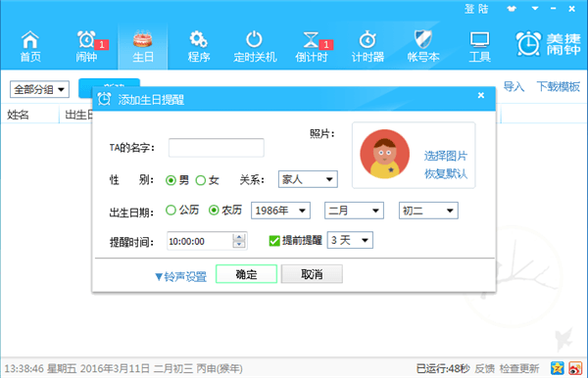This screenshot has height=378, width=588.
Task: Click the star favorites icon in status bar
Action: (x=558, y=368)
